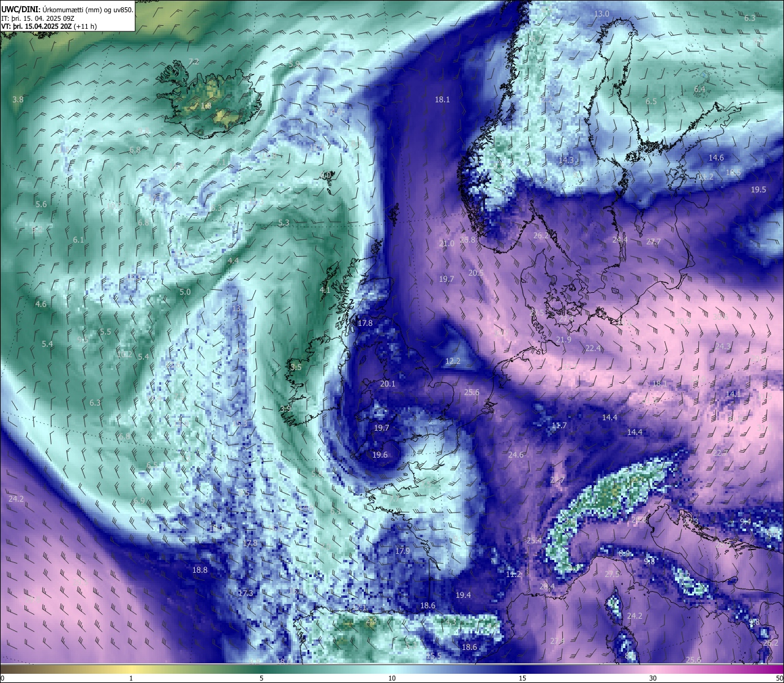Click the '18.8' value in the Atlantic

(x=200, y=570)
